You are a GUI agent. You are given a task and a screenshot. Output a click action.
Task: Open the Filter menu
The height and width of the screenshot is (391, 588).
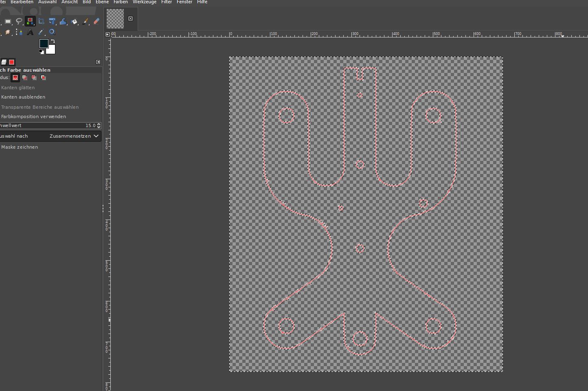click(166, 2)
